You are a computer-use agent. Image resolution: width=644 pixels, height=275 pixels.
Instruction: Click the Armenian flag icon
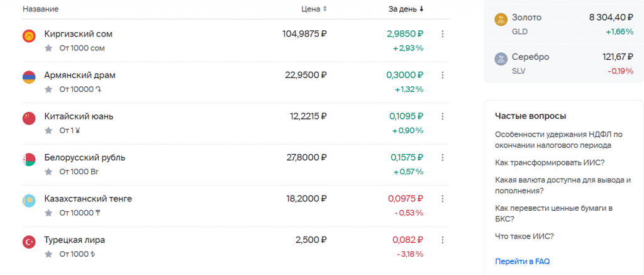29,77
